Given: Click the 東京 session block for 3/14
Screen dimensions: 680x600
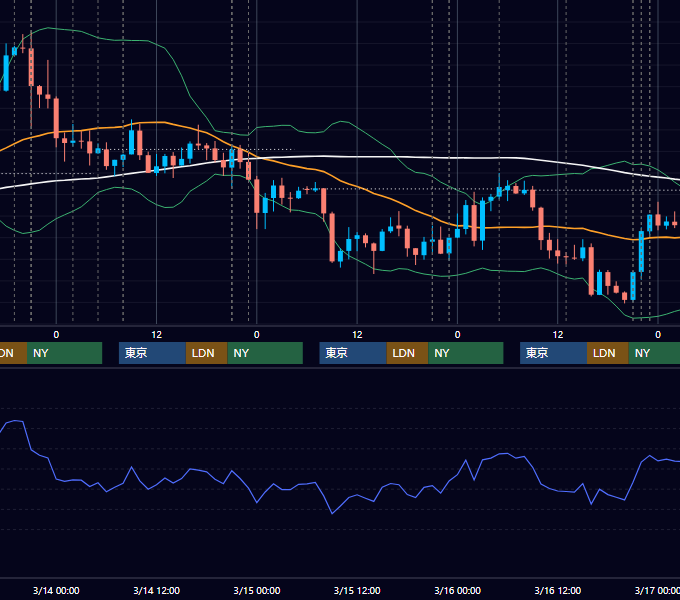Looking at the screenshot, I should 152,353.
